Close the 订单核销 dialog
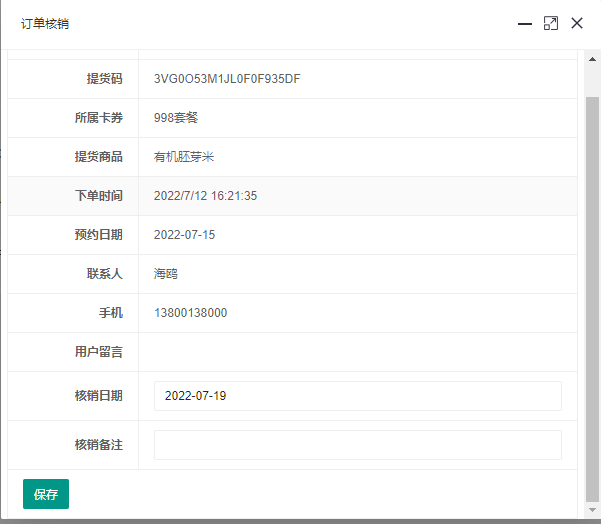The image size is (601, 524). point(577,23)
